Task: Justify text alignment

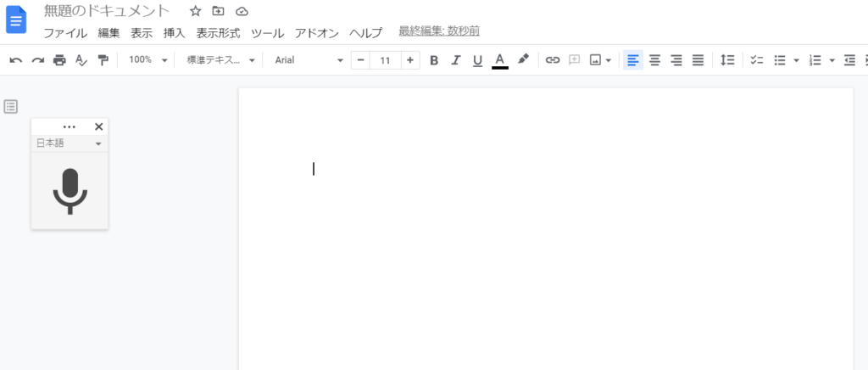Action: click(x=698, y=60)
